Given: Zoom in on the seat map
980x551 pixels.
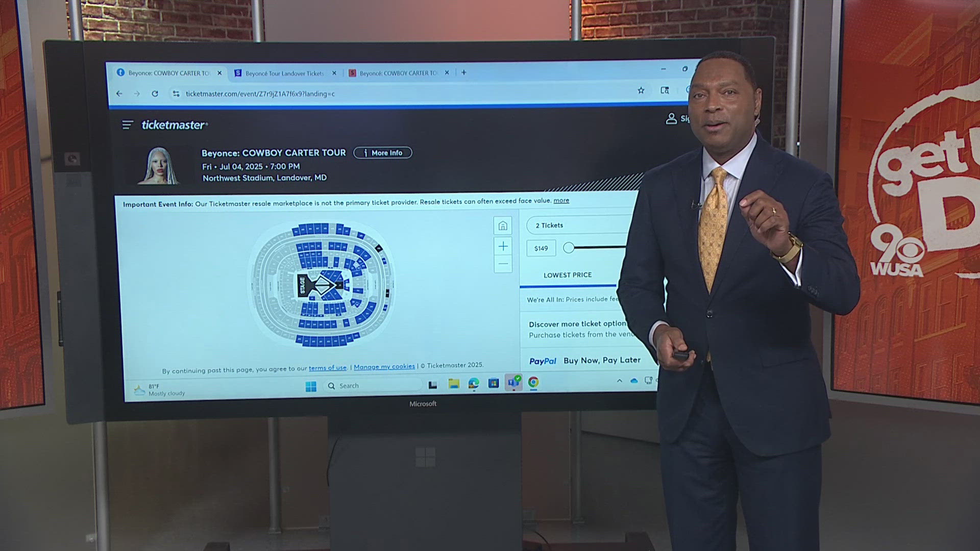Looking at the screenshot, I should tap(503, 246).
